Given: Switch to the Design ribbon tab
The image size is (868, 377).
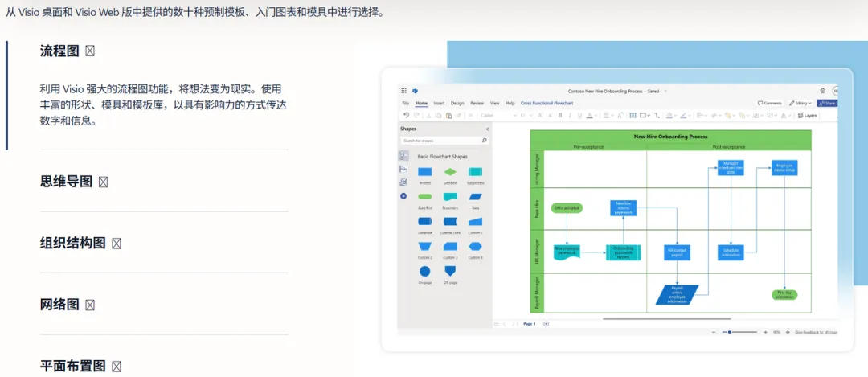Looking at the screenshot, I should [457, 103].
